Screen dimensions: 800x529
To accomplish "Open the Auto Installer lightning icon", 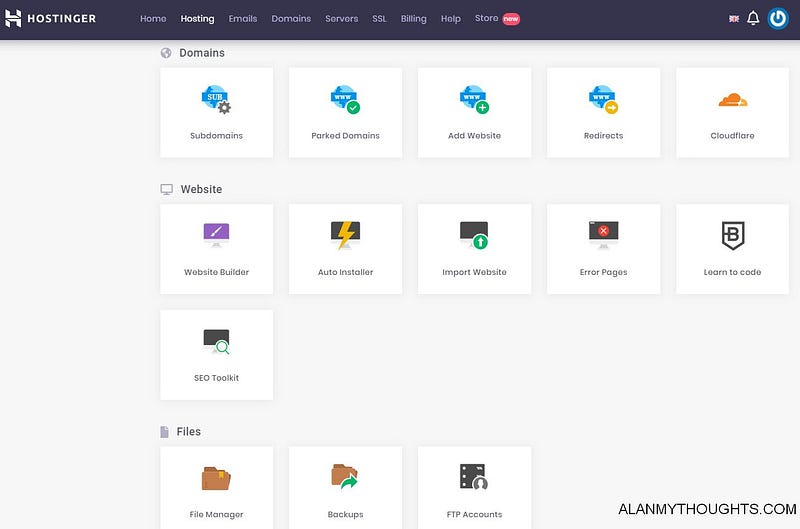I will [x=345, y=235].
